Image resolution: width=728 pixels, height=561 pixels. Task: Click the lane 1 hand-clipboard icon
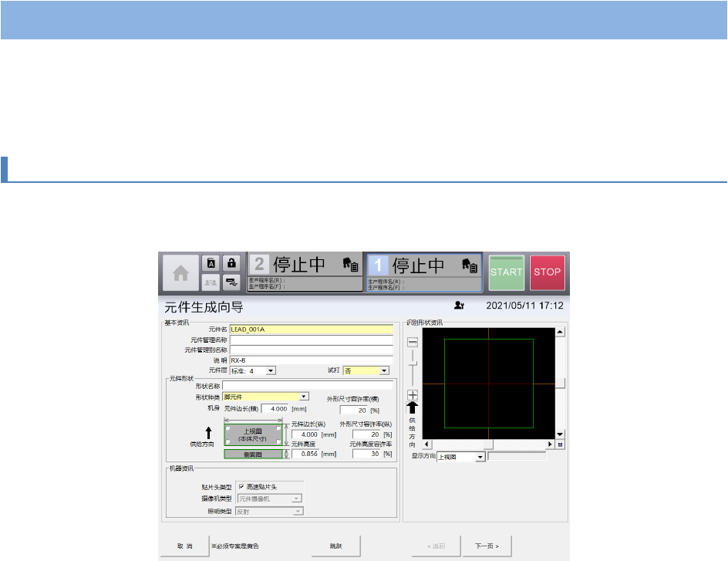coord(470,265)
